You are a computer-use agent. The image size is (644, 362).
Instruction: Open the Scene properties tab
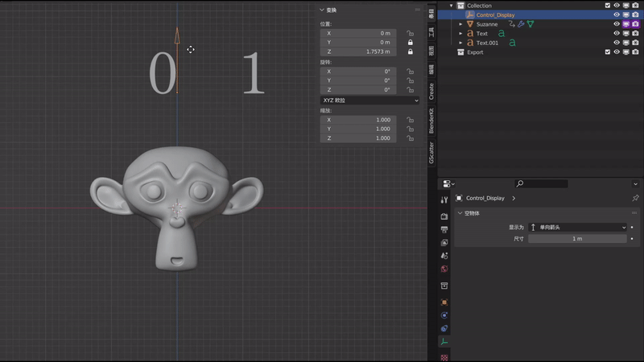point(444,256)
